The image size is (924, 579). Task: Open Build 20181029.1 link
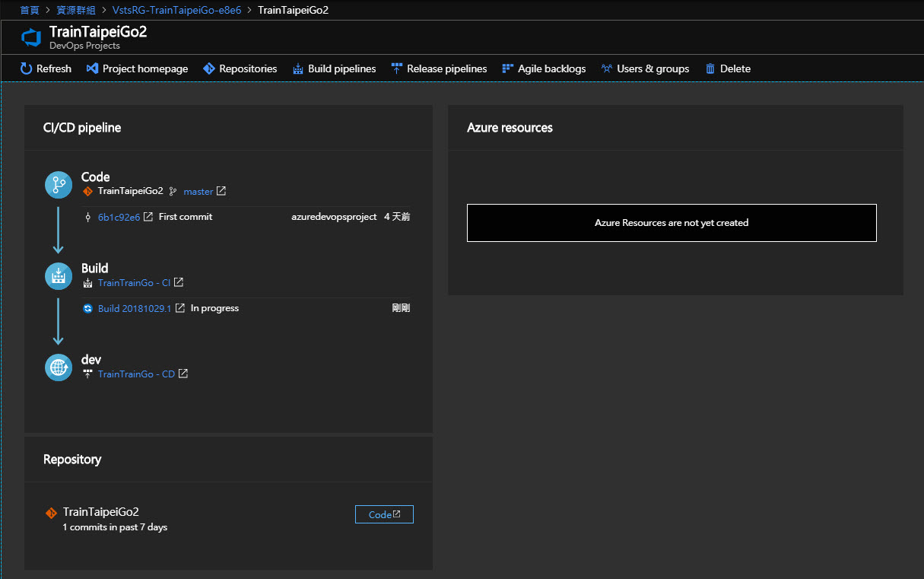135,309
